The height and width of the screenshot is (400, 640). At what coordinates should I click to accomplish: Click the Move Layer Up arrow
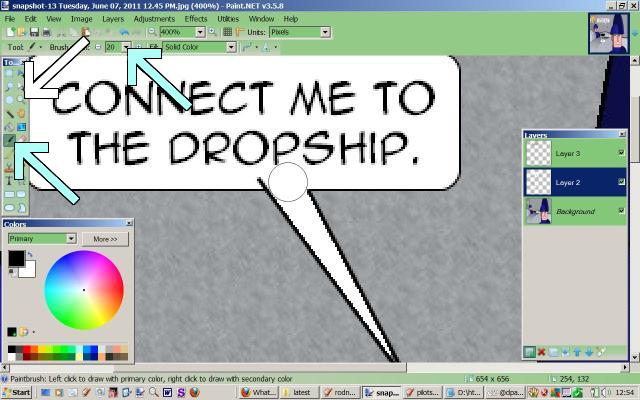coord(577,352)
